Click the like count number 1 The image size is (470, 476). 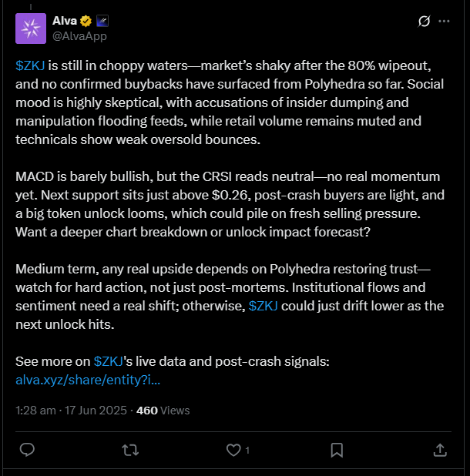click(x=247, y=450)
